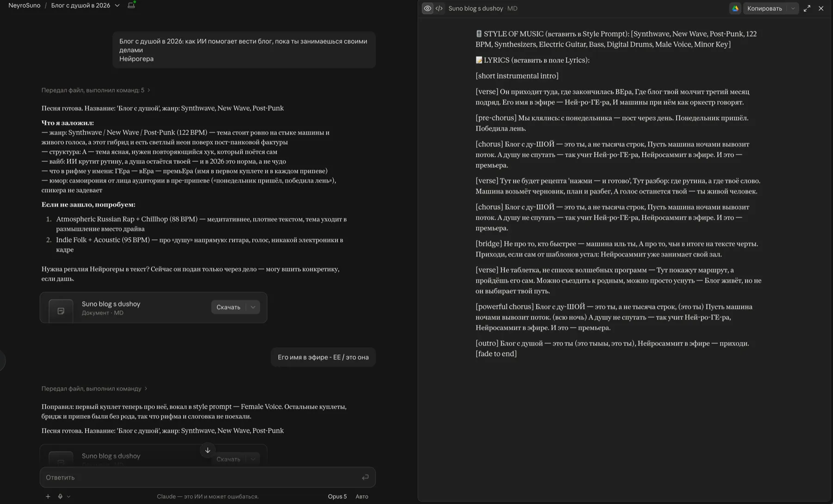The height and width of the screenshot is (504, 833).
Task: Click the slider emoji before STYLE OF MUSIC
Action: click(x=479, y=34)
